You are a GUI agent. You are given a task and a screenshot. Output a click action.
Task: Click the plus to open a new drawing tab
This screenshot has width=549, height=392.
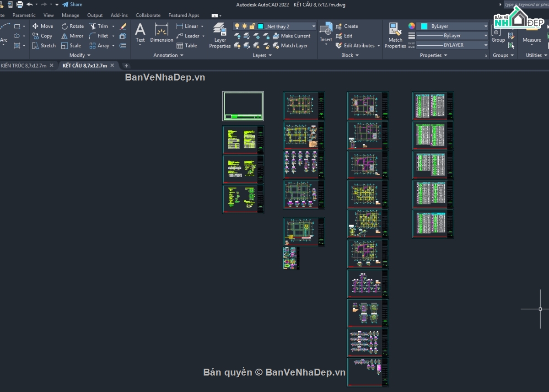[x=126, y=65]
